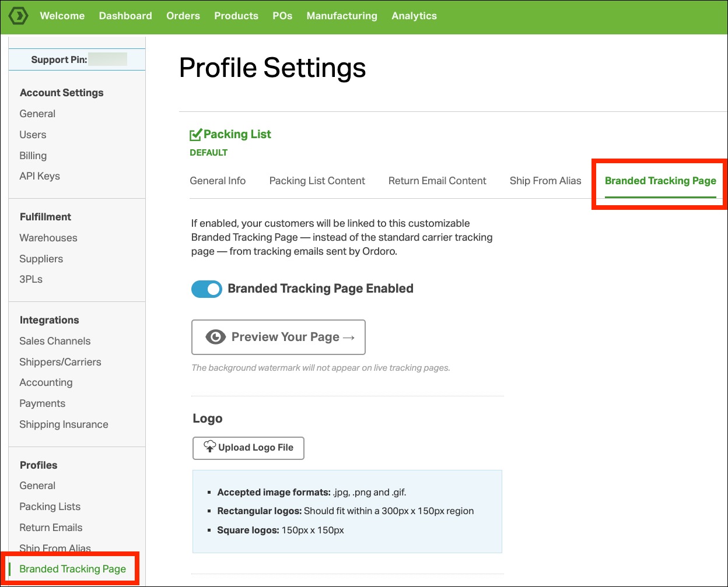728x587 pixels.
Task: Select the Ship From Alias tab
Action: pos(545,181)
